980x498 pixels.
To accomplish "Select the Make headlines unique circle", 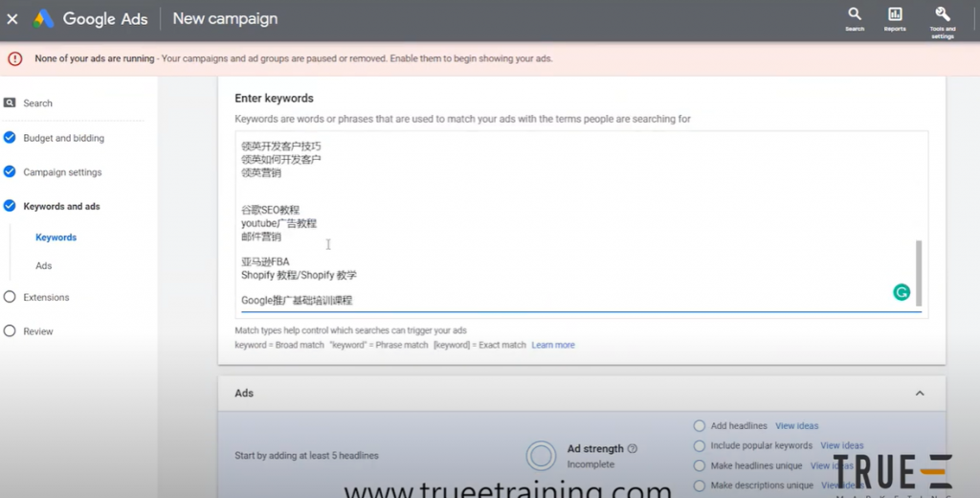I will coord(700,465).
